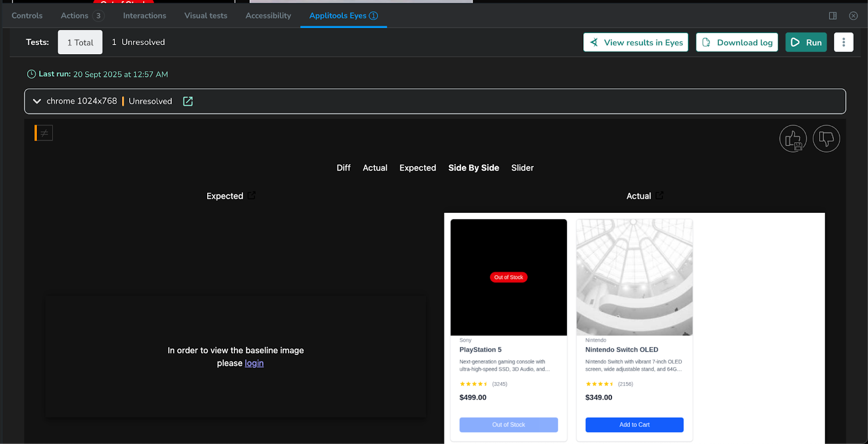This screenshot has width=868, height=444.
Task: Click the Nintendo Switch OLED product image
Action: click(634, 277)
